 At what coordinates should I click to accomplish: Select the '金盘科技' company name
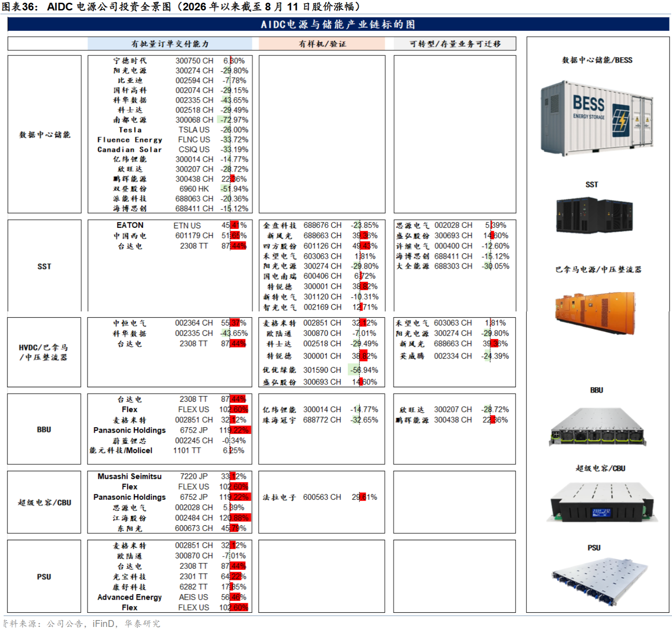point(280,226)
